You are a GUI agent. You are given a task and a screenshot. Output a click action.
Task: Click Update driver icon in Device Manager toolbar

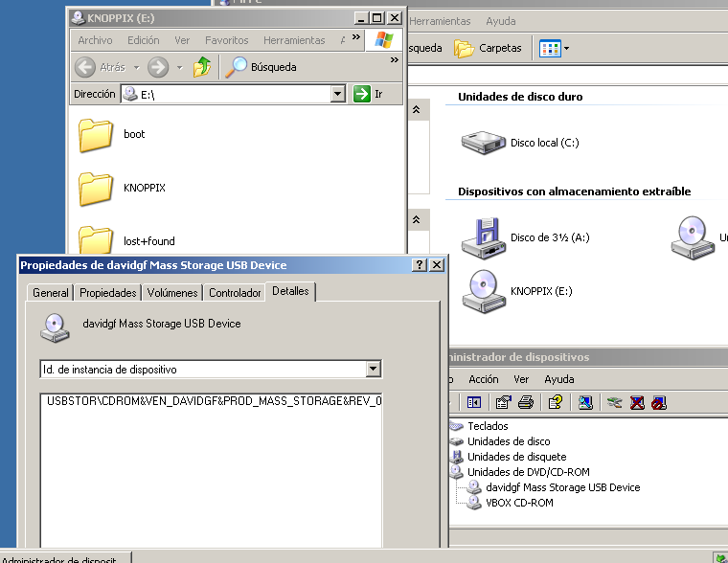tap(614, 402)
